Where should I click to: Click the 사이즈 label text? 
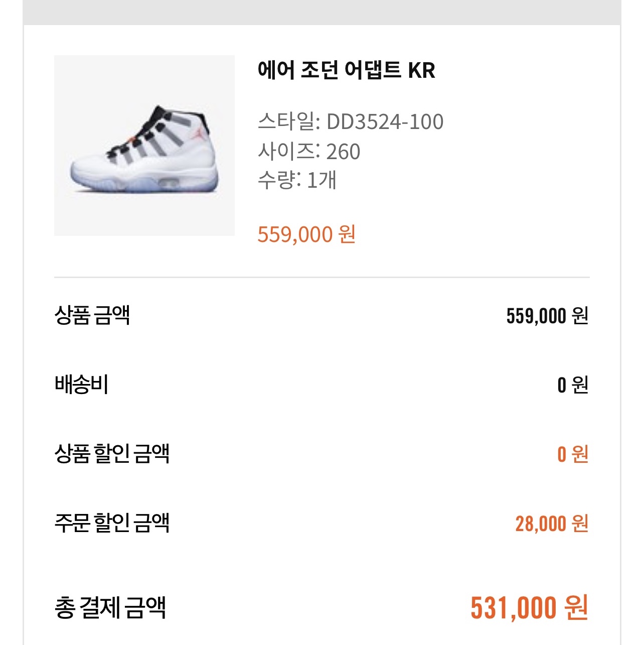[x=288, y=151]
